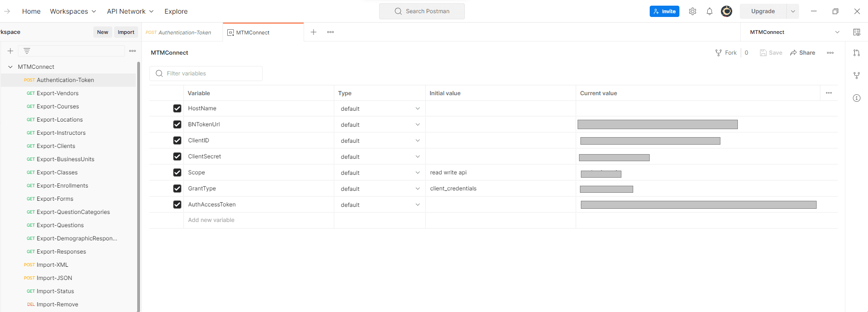
Task: Click the blue Invite button
Action: click(x=664, y=11)
